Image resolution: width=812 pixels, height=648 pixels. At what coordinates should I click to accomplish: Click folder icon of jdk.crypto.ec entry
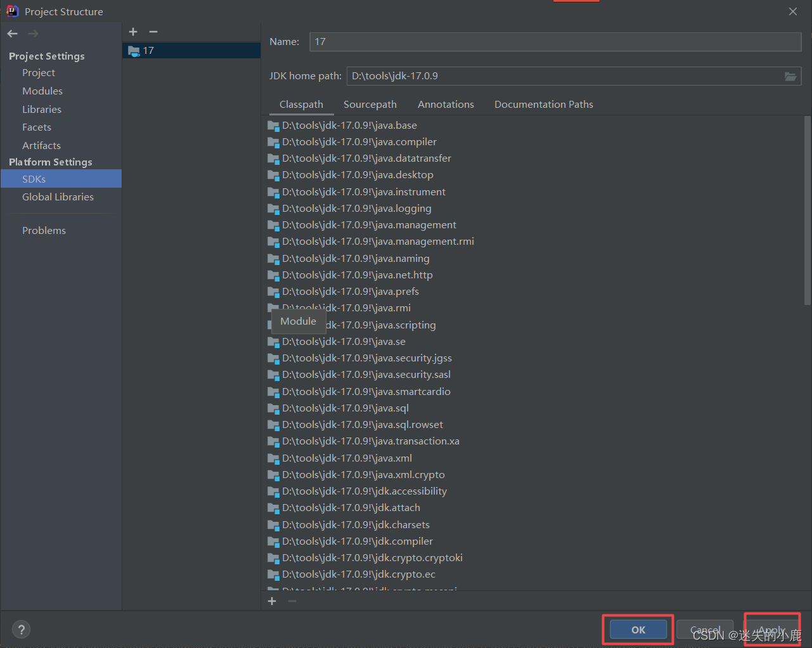pos(273,574)
